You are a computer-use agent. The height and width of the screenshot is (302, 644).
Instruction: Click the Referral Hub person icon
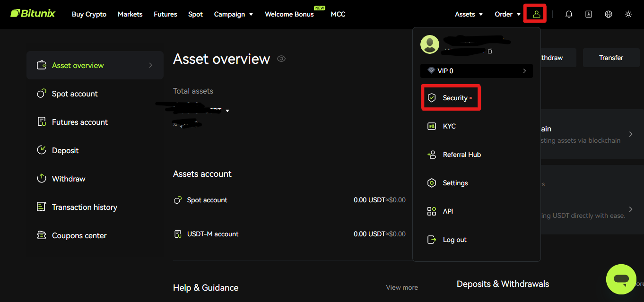(x=431, y=155)
